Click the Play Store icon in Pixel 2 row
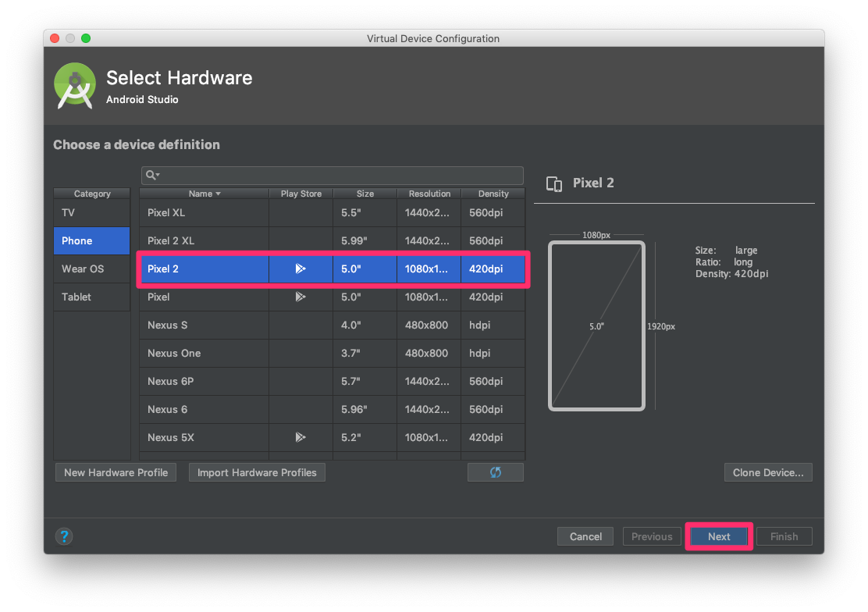Screen dimensions: 868x612 (x=301, y=269)
